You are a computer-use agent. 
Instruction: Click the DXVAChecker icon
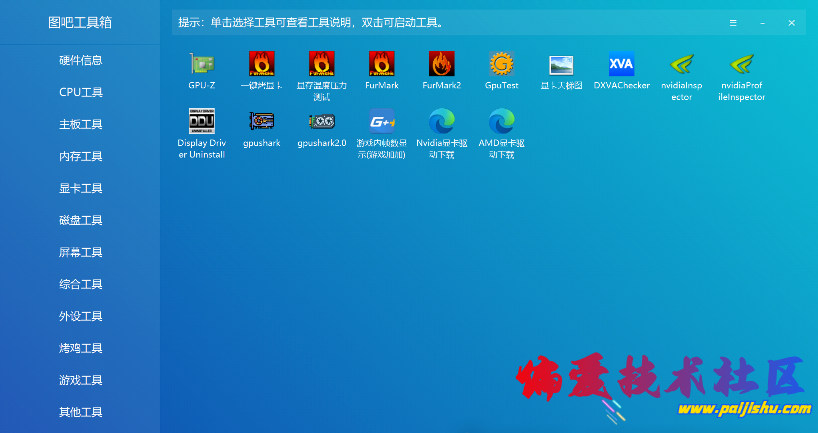(x=622, y=65)
